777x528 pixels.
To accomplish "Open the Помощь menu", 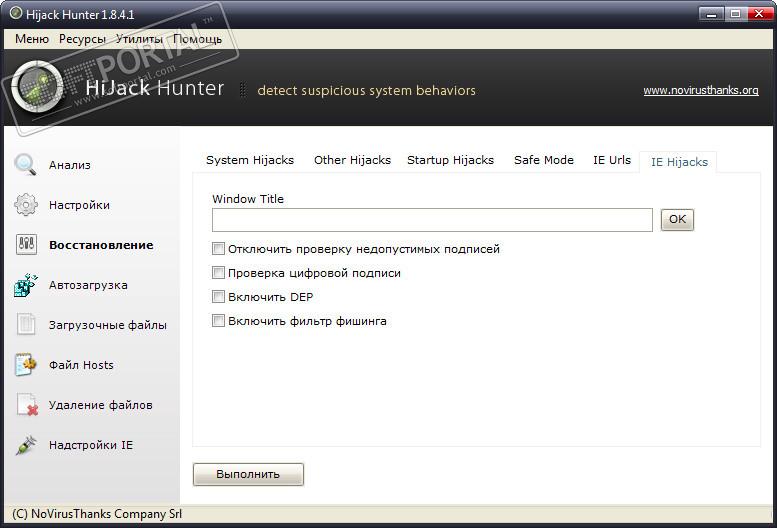I will (197, 39).
